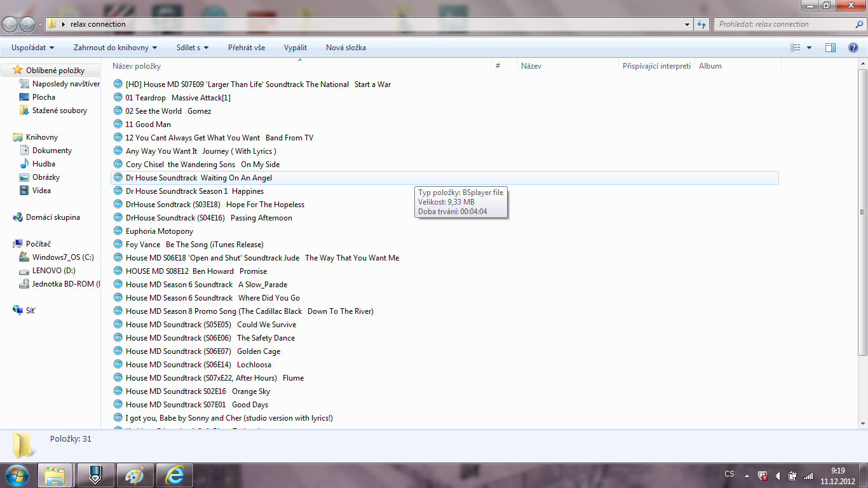The height and width of the screenshot is (488, 868).
Task: Click the 'Přispívající interpreti' column header
Action: (x=657, y=66)
